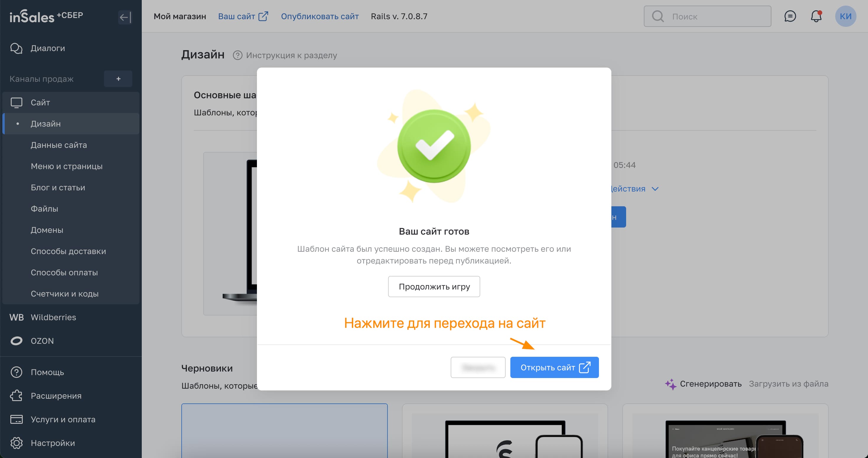Click Продолжить игру button
Image resolution: width=868 pixels, height=458 pixels.
pyautogui.click(x=434, y=287)
